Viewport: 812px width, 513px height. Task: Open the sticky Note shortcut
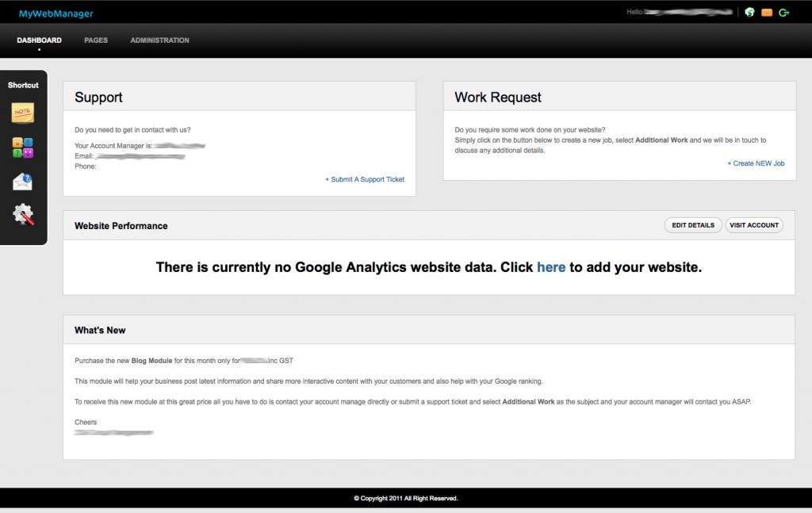point(23,113)
